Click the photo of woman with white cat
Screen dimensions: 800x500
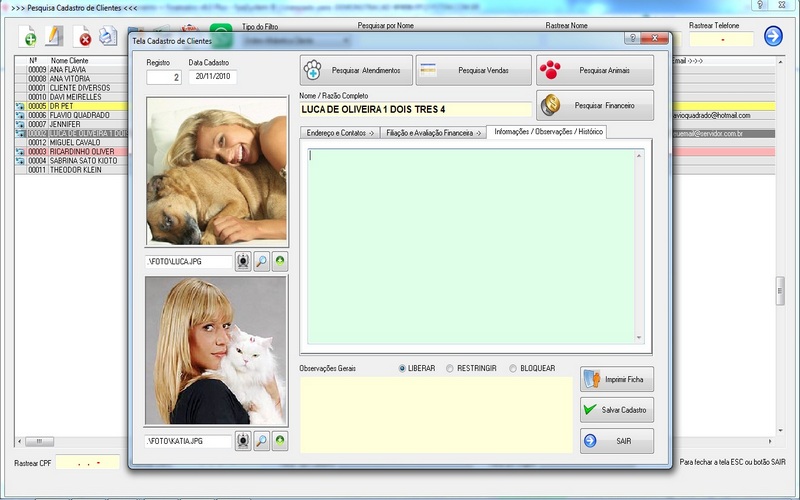pyautogui.click(x=216, y=351)
